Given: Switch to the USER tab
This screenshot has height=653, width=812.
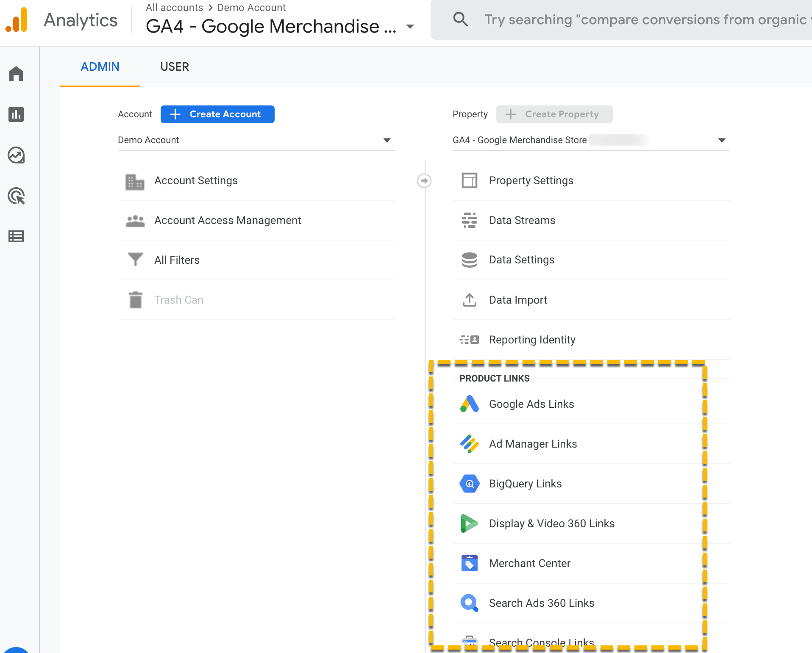Looking at the screenshot, I should pyautogui.click(x=175, y=67).
